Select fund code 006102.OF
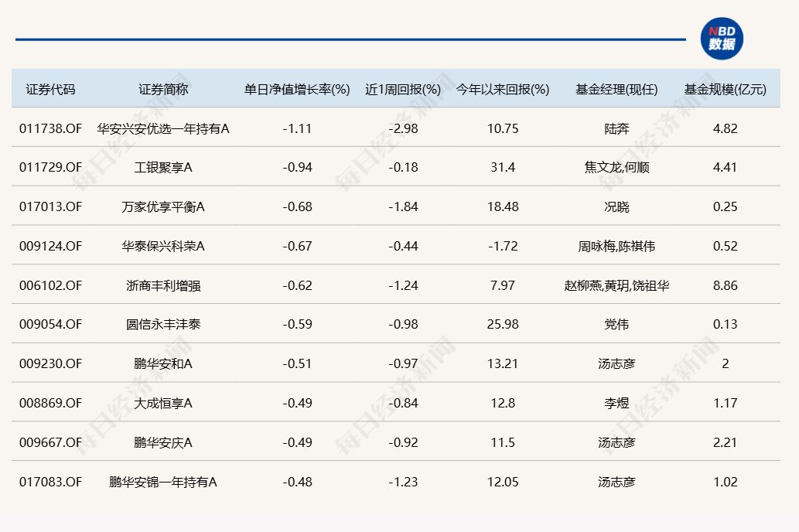The image size is (799, 532). point(50,285)
